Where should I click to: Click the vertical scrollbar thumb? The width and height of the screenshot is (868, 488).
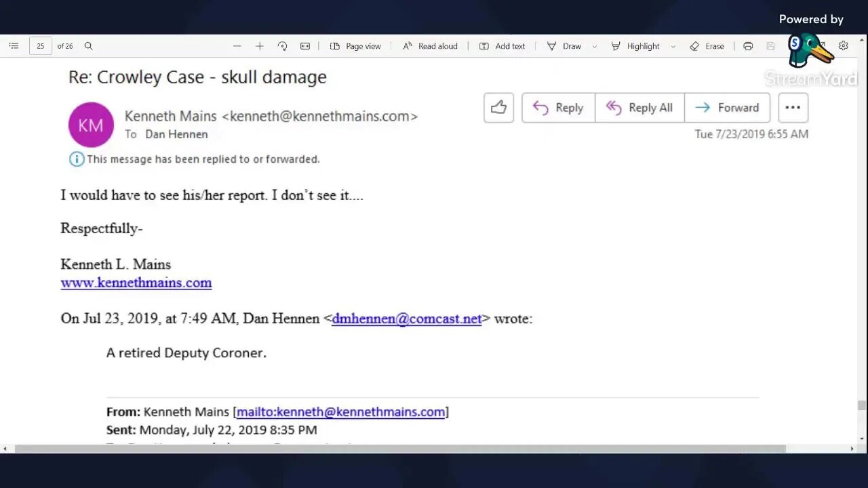[861, 405]
